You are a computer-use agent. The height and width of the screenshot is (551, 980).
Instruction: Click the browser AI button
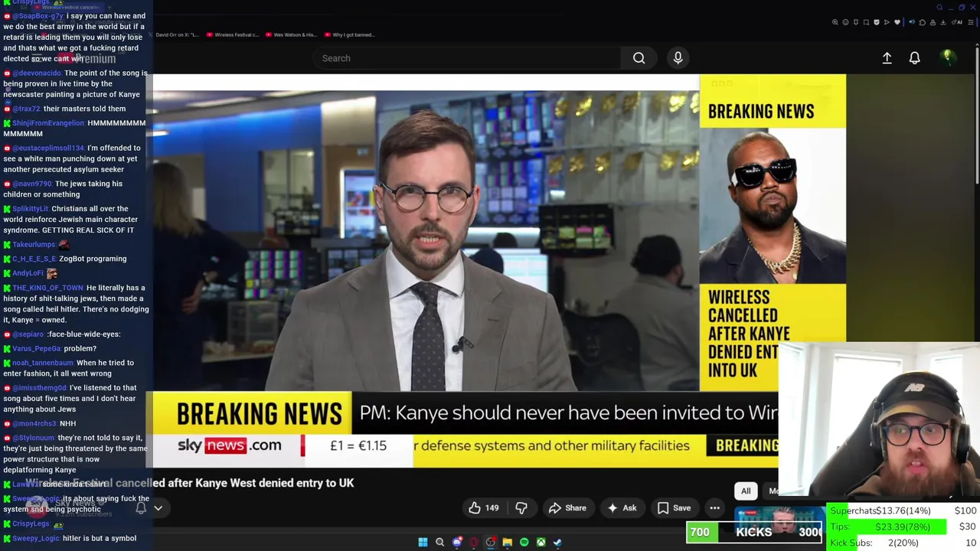(957, 22)
